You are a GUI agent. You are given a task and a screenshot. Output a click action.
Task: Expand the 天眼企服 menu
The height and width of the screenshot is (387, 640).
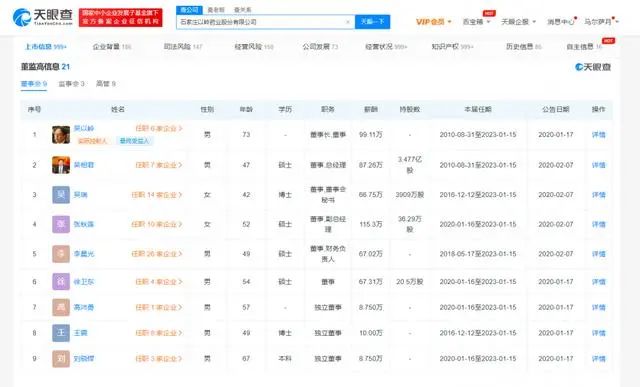point(518,22)
